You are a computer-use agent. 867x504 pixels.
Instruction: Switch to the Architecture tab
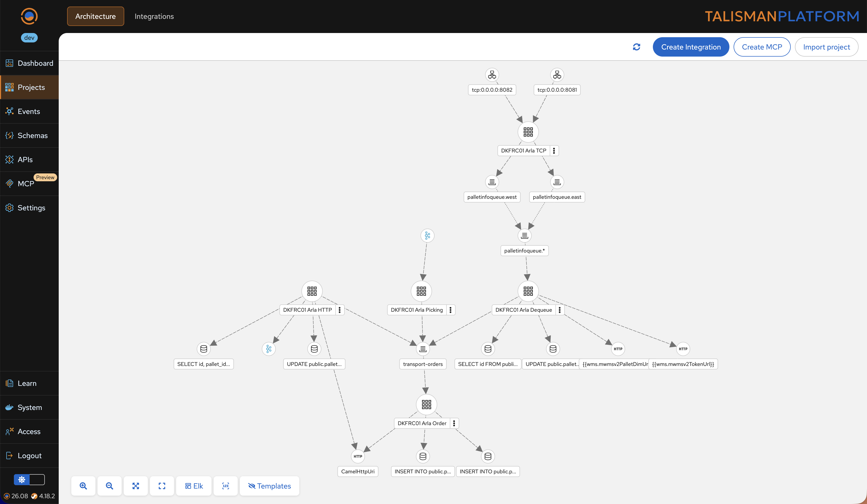point(96,16)
